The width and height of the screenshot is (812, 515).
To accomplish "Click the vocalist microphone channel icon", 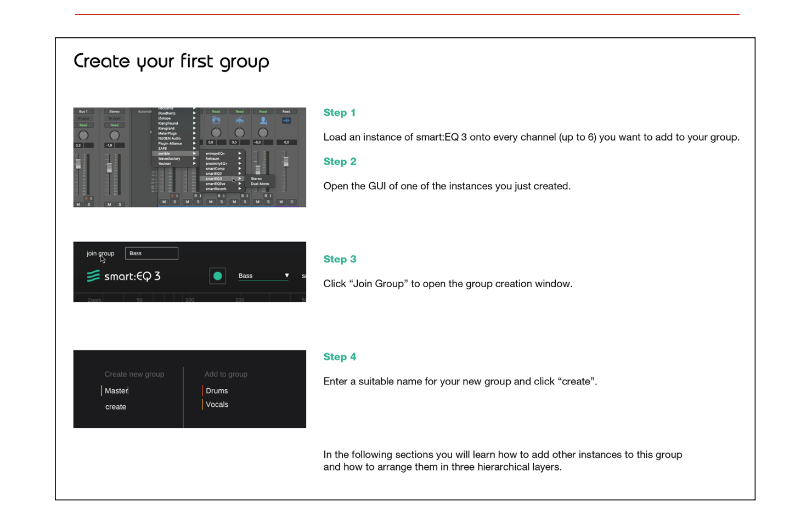I will tap(263, 120).
